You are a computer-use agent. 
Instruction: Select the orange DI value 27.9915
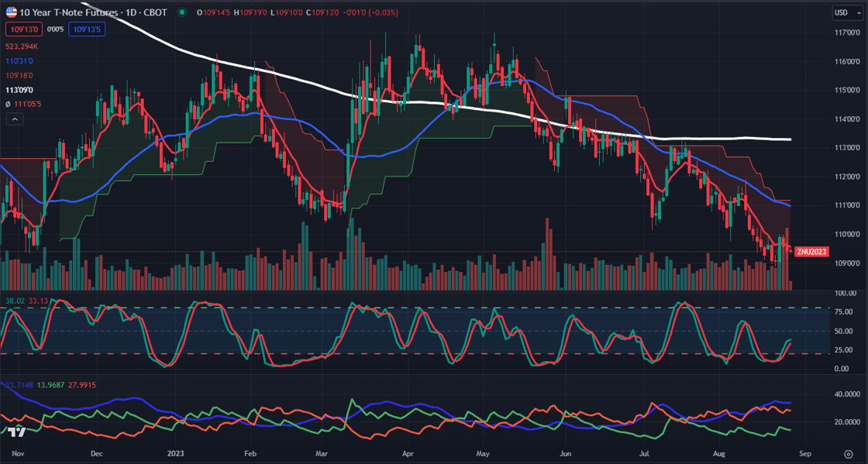pyautogui.click(x=81, y=385)
